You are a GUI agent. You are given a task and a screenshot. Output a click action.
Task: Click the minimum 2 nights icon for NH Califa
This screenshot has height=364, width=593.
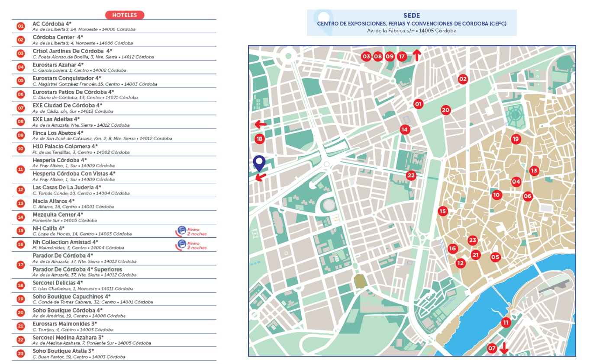tap(183, 231)
